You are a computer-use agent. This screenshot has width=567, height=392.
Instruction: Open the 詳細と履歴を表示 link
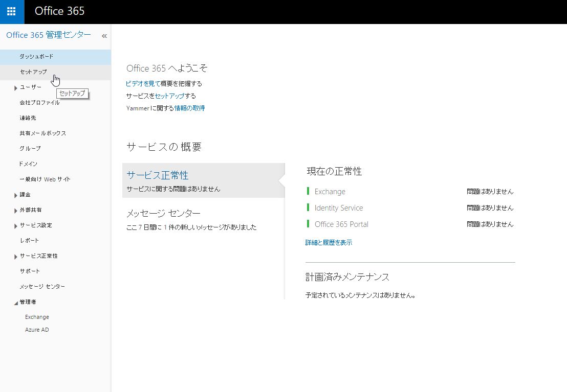329,243
